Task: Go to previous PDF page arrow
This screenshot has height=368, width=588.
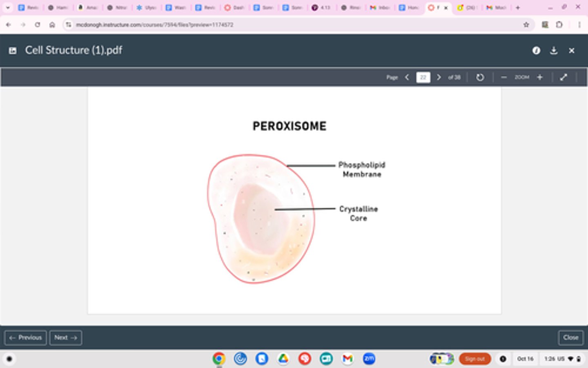Action: (407, 77)
